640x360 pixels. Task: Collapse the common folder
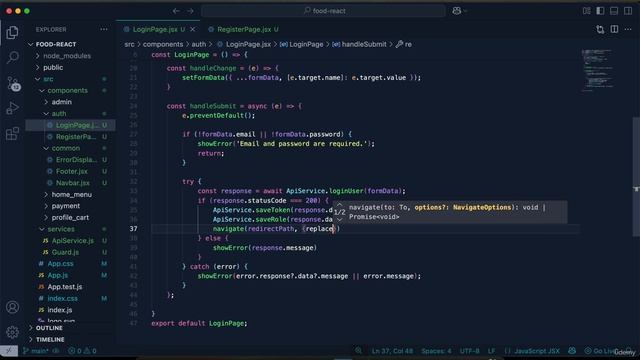pos(65,148)
